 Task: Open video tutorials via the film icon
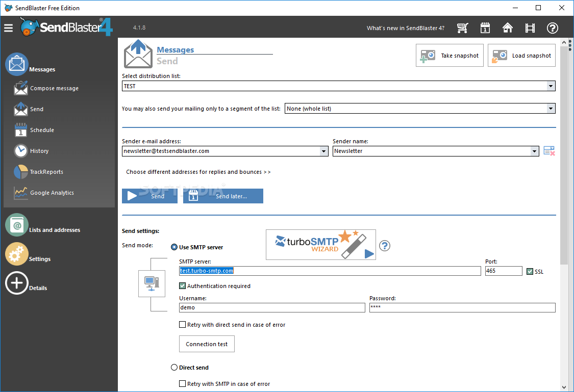[530, 28]
